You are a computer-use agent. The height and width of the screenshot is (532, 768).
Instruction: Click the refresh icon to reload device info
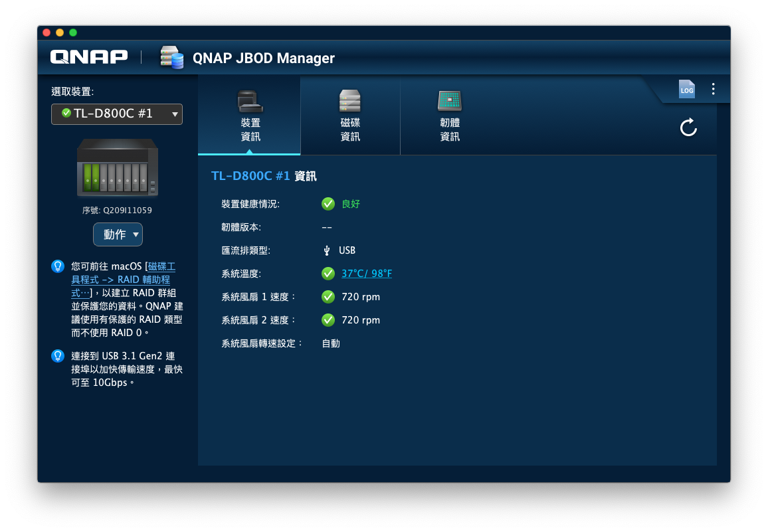pyautogui.click(x=688, y=128)
